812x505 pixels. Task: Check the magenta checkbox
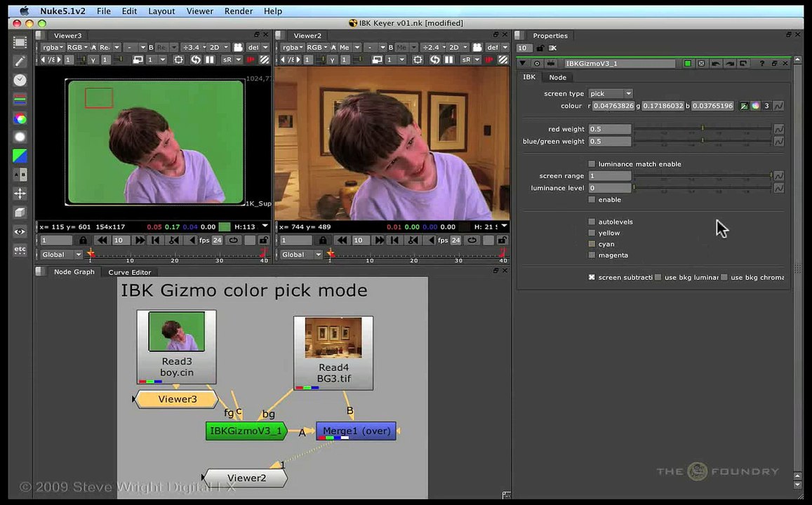(x=592, y=255)
